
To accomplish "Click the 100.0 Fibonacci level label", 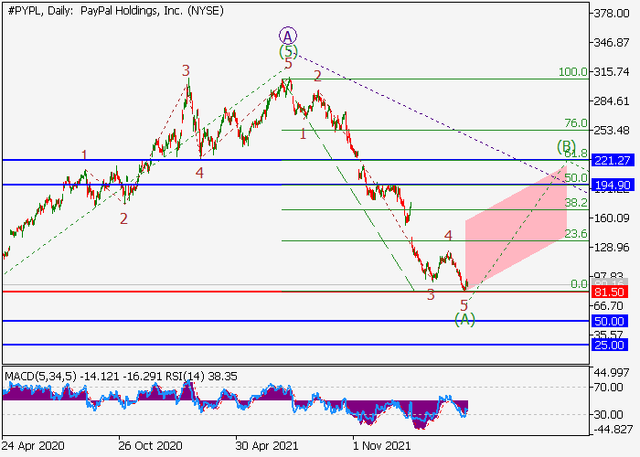I will (572, 72).
